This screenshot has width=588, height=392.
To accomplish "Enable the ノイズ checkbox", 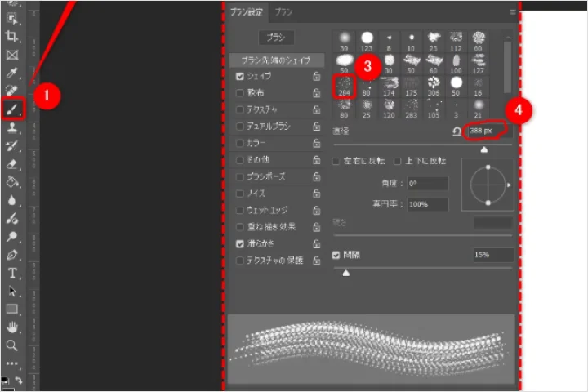I will pyautogui.click(x=240, y=194).
